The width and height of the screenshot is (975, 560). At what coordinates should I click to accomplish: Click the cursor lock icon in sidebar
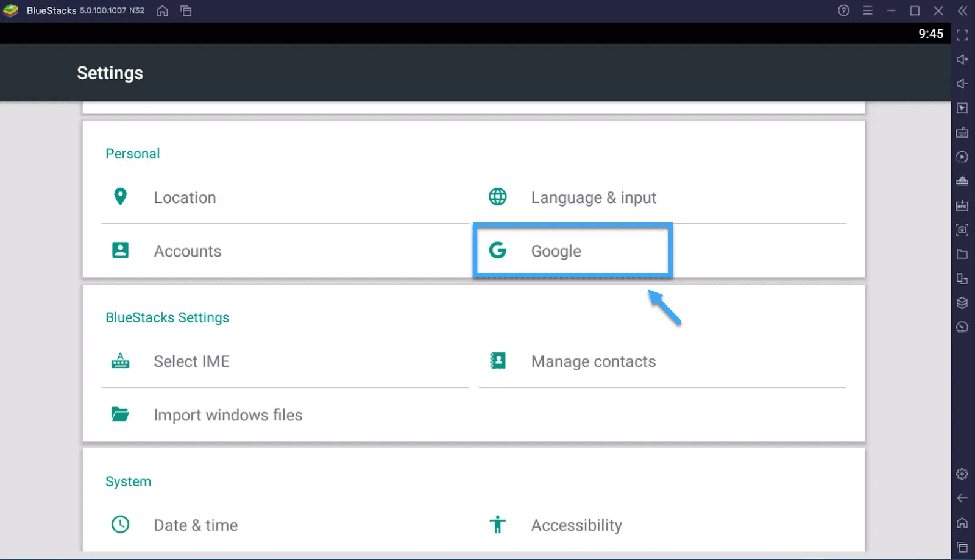coord(962,108)
